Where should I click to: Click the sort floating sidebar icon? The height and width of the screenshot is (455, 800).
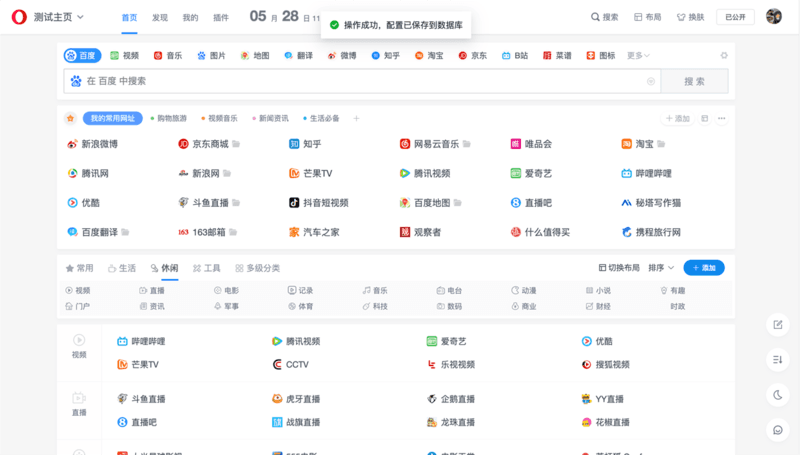(x=778, y=360)
